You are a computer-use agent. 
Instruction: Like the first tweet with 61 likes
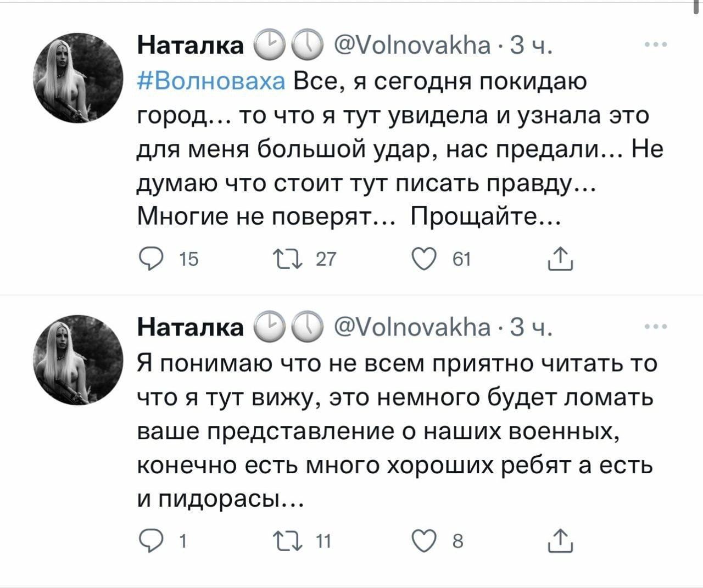427,259
